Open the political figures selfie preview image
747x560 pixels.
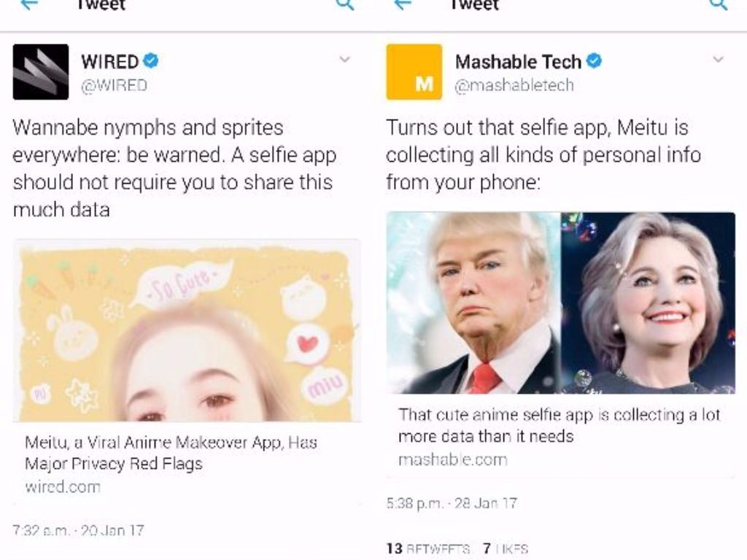tap(561, 303)
